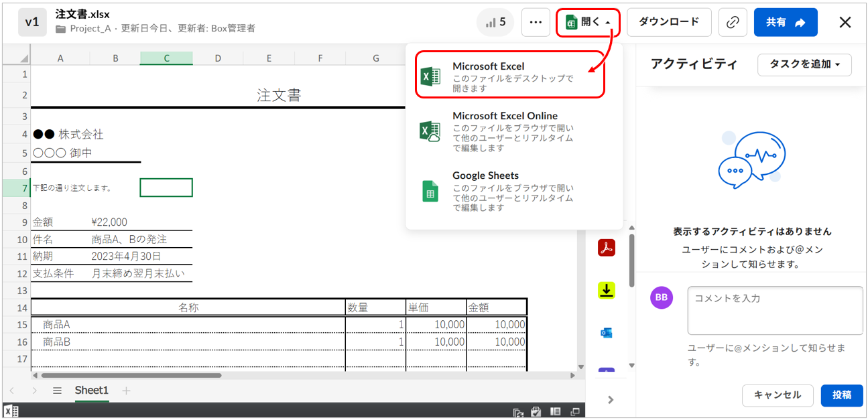Click the blue 共有 share button
Image resolution: width=868 pixels, height=420 pixels.
point(785,22)
